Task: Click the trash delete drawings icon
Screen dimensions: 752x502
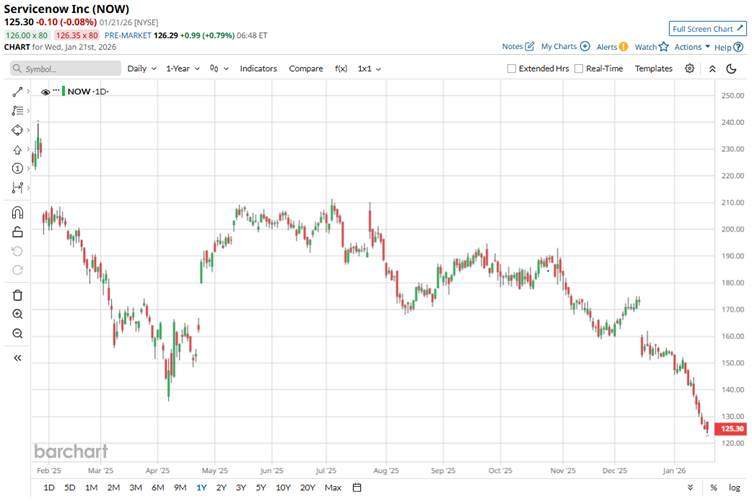Action: [17, 294]
